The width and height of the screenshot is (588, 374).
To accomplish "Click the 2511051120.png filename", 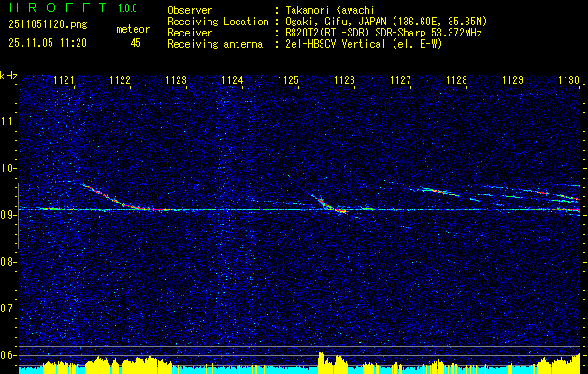I will coord(48,25).
